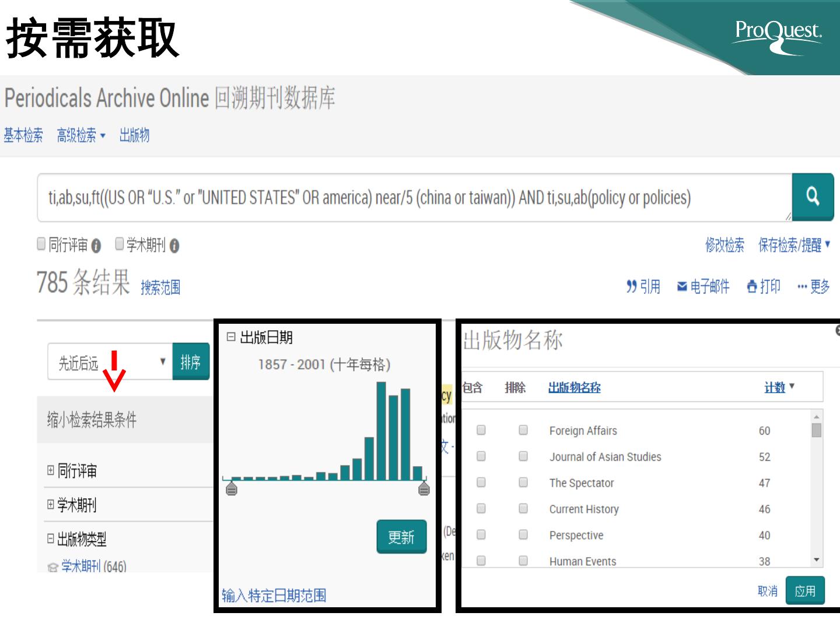The width and height of the screenshot is (840, 630).
Task: Click the 1857 - 2001 date range label
Action: click(x=324, y=365)
